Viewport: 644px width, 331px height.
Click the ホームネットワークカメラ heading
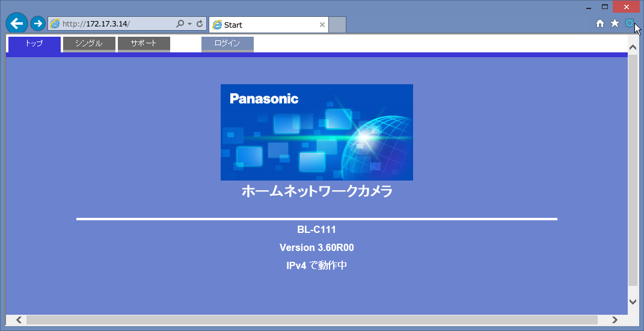tap(317, 191)
